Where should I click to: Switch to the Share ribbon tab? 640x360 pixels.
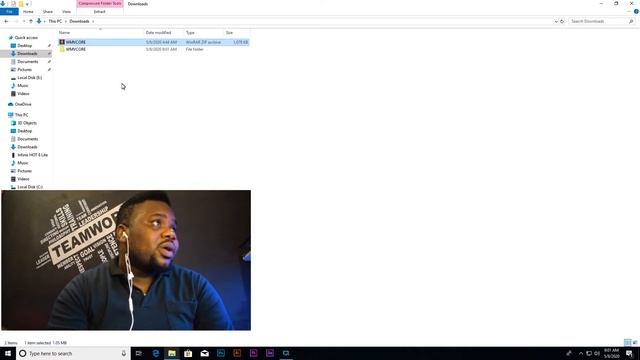pyautogui.click(x=48, y=12)
